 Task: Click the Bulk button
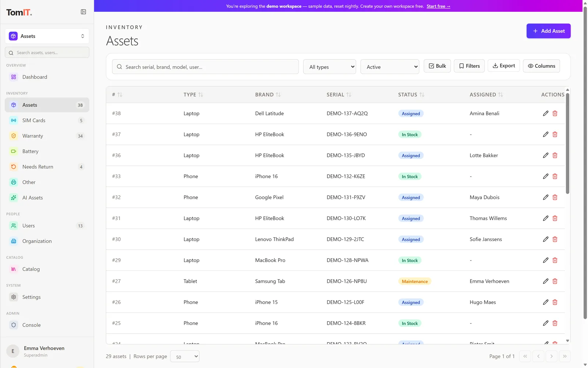(x=437, y=66)
